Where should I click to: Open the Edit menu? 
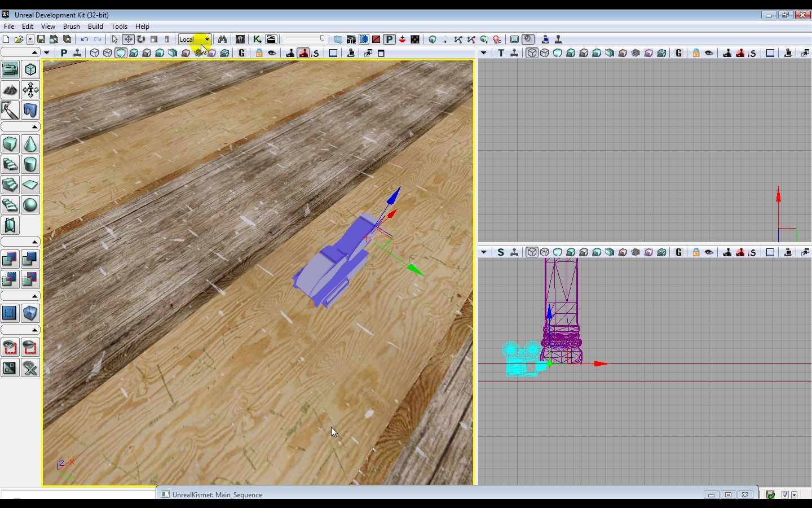(x=28, y=27)
